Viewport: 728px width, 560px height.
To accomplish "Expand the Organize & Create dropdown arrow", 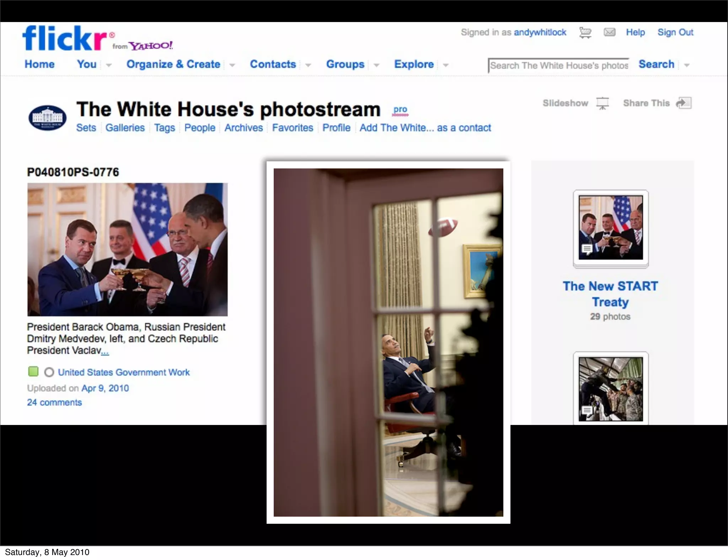I will 232,65.
